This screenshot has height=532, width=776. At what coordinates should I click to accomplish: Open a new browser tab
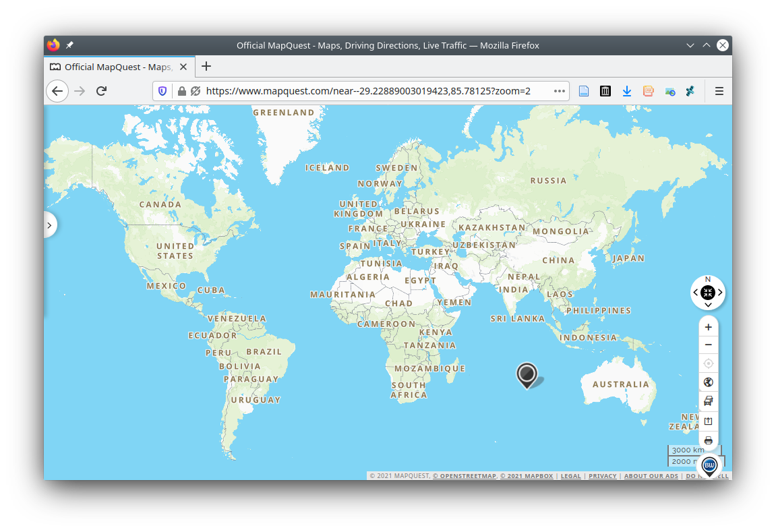(x=206, y=66)
